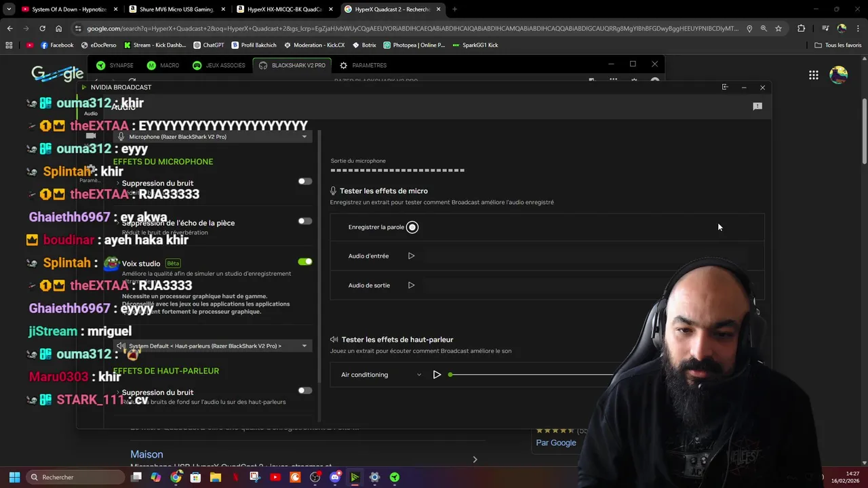Open the Air conditioning sample dropdown

(381, 375)
